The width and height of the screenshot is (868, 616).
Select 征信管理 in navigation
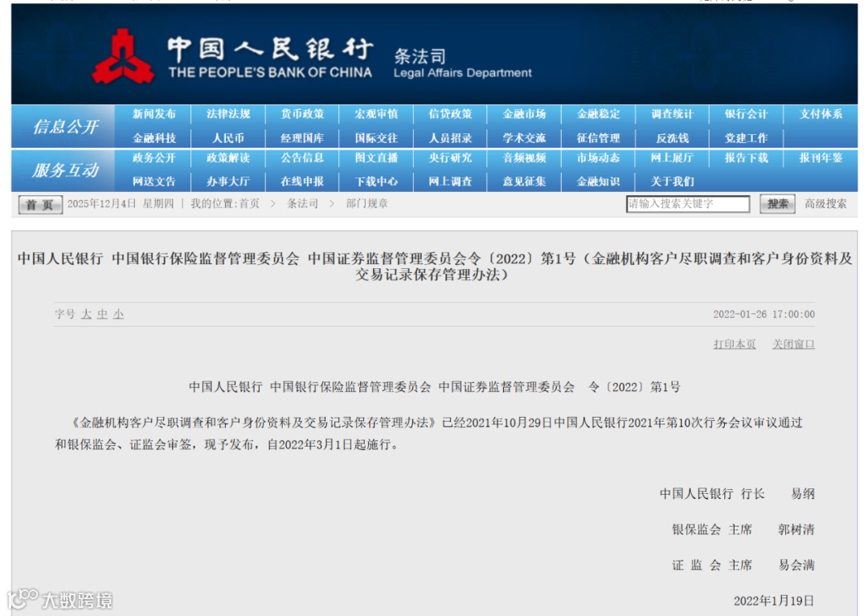[x=599, y=137]
